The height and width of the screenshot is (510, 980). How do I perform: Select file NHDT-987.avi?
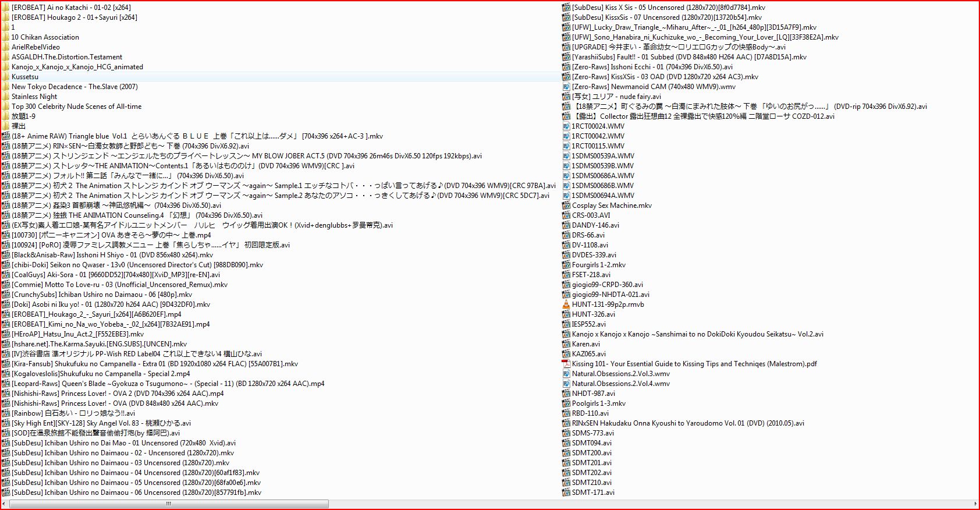tap(593, 393)
